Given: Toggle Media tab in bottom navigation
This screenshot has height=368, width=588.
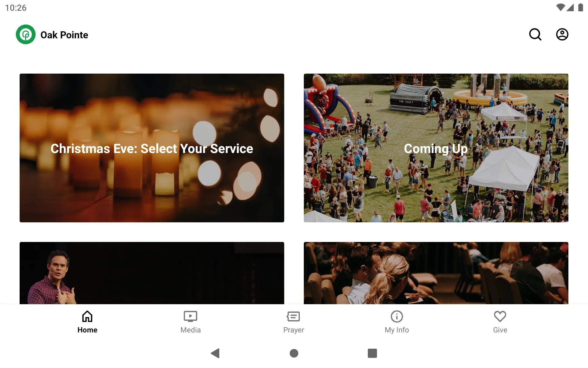Looking at the screenshot, I should (190, 320).
